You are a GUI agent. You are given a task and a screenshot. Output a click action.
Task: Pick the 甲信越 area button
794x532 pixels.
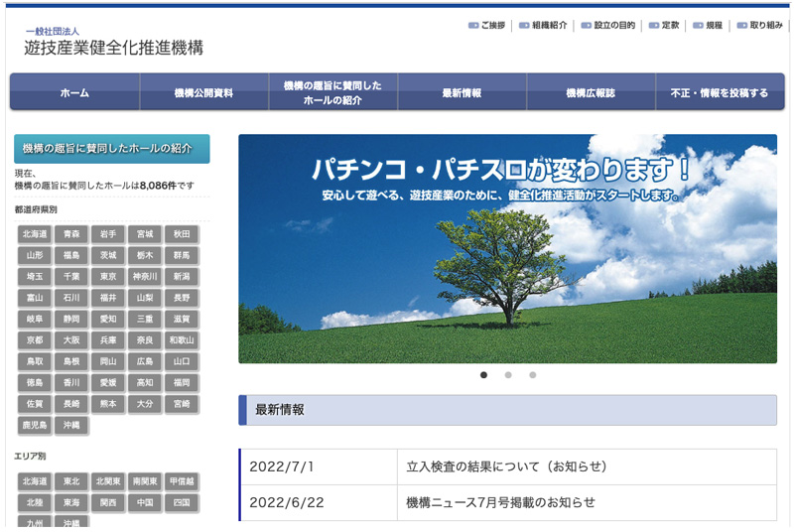click(182, 480)
